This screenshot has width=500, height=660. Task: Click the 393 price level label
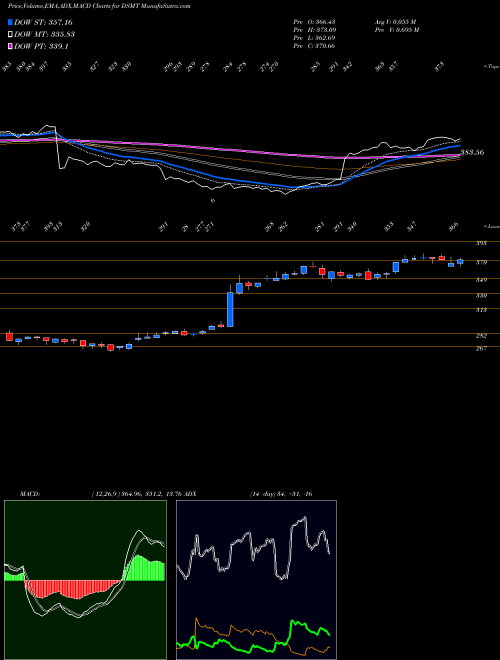tap(481, 243)
